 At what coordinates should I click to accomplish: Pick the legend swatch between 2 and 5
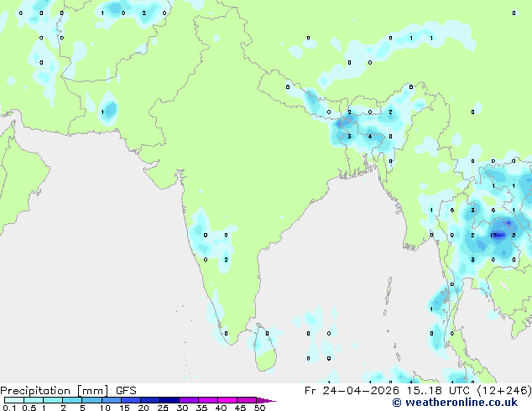click(72, 400)
